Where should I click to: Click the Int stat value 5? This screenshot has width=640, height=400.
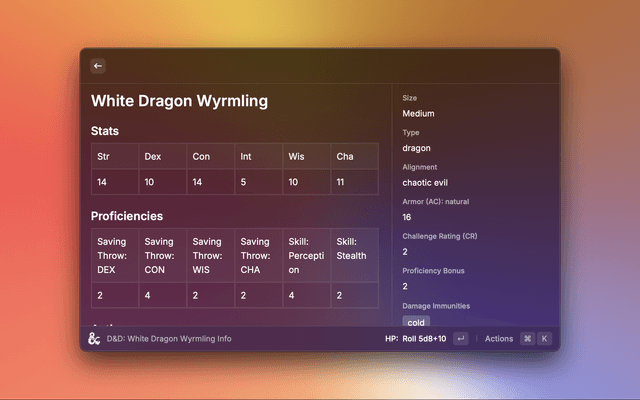click(x=243, y=183)
